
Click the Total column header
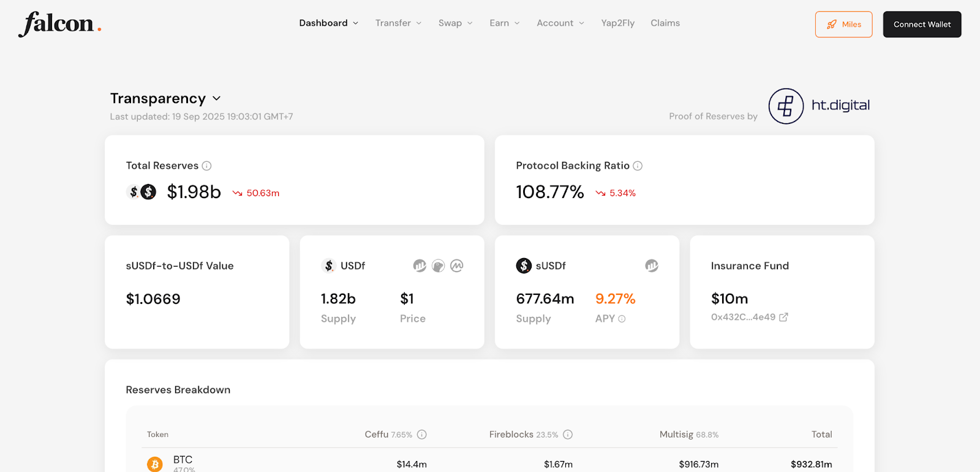coord(822,434)
